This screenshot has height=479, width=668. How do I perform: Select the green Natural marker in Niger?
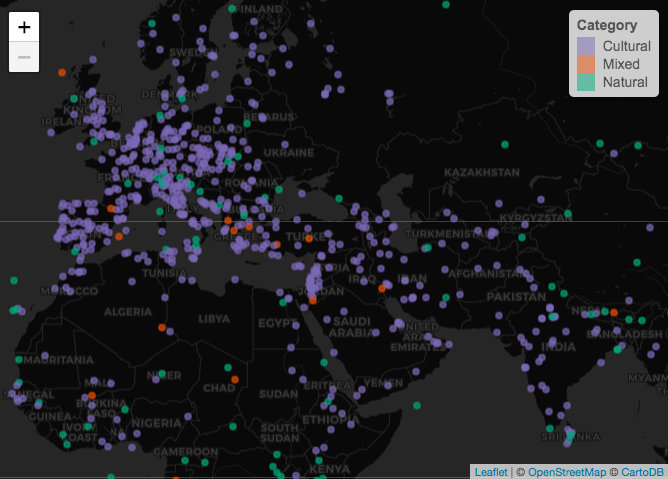point(160,375)
